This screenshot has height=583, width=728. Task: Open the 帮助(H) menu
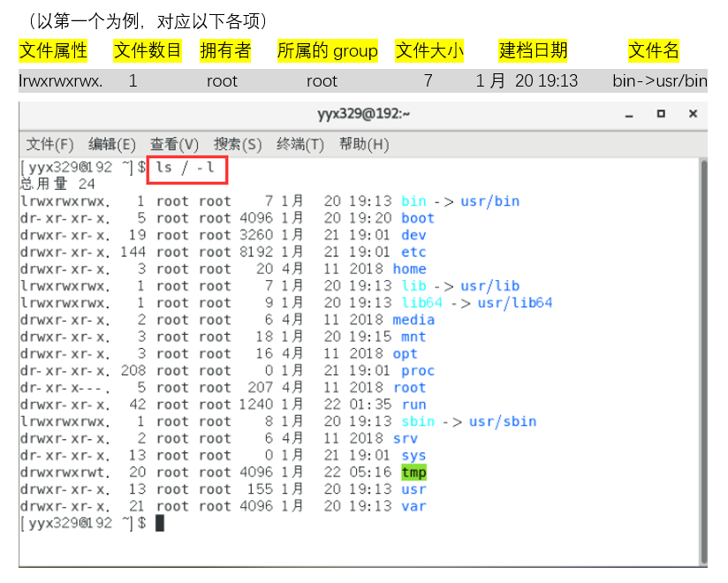(x=364, y=144)
